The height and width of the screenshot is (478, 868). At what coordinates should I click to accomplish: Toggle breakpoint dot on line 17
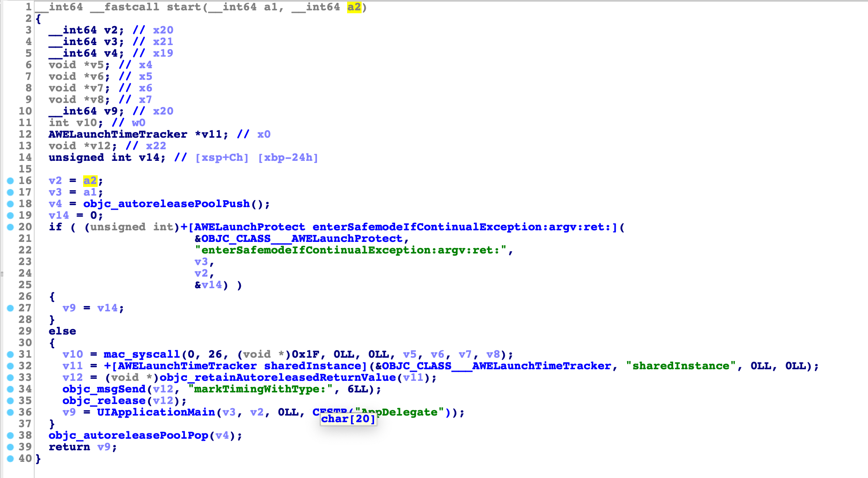tap(10, 192)
